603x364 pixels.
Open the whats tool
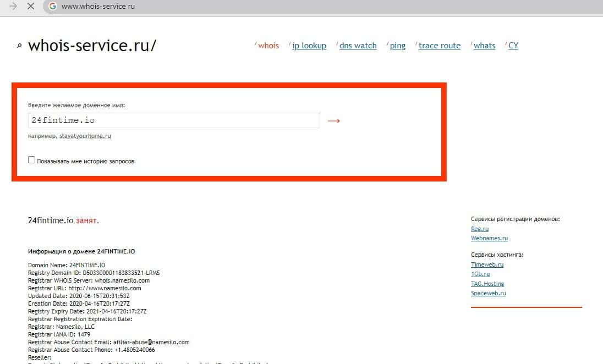pos(485,46)
